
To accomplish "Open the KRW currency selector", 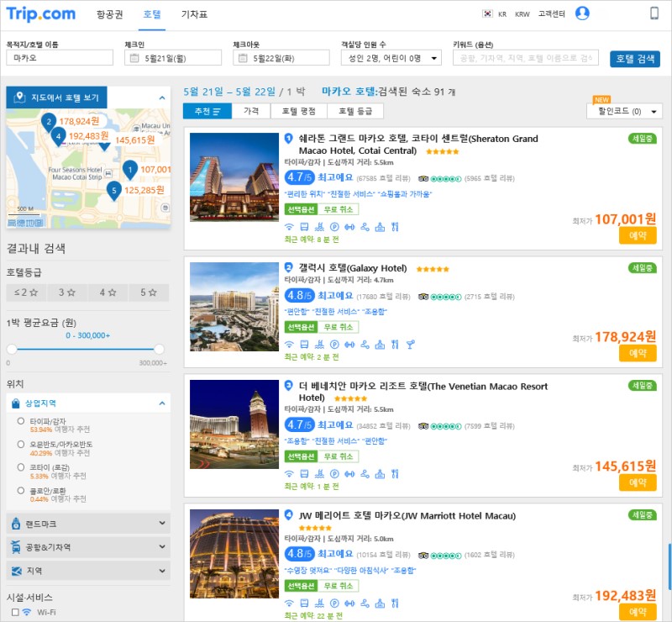I will coord(522,14).
